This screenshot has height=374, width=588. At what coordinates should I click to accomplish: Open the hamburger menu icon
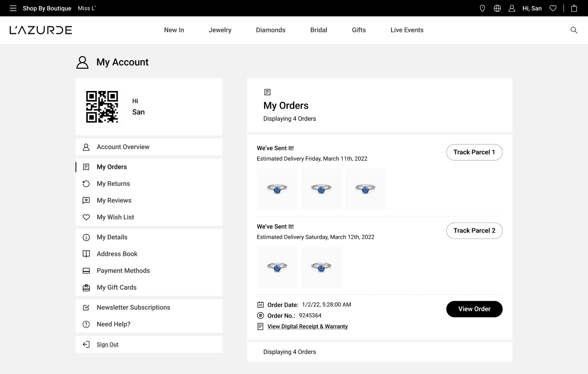[x=13, y=8]
